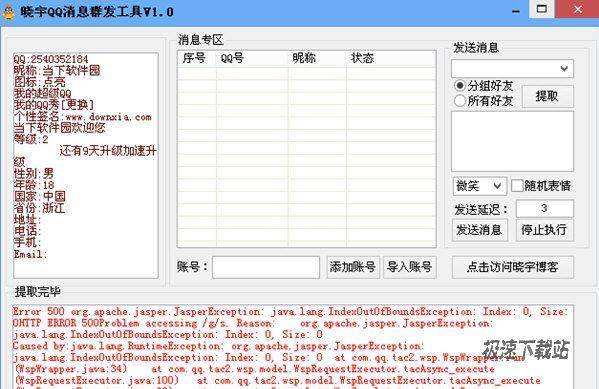Viewport: 599px width, 389px height.
Task: Click the 发送消息 button
Action: coord(480,230)
